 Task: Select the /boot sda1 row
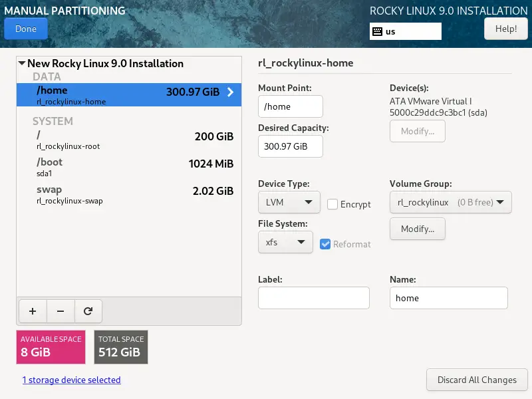(129, 168)
